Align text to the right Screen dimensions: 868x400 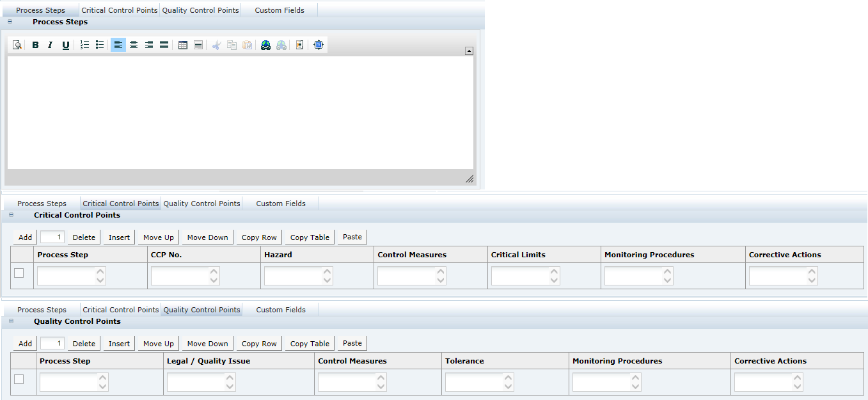(x=148, y=45)
